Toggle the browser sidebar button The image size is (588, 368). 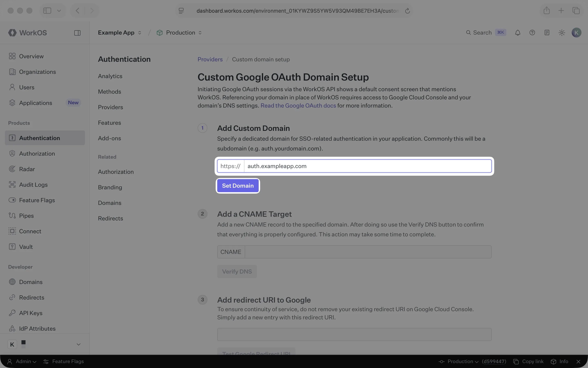point(47,11)
